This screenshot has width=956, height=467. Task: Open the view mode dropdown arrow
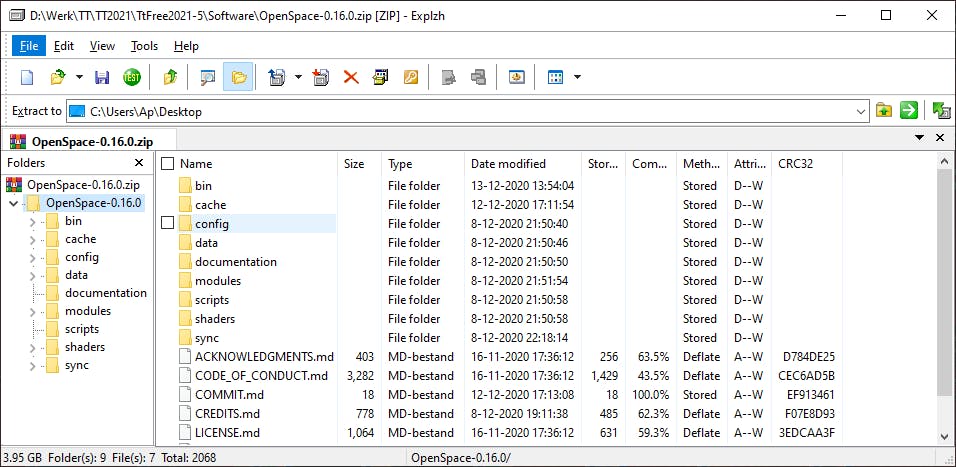(x=577, y=77)
